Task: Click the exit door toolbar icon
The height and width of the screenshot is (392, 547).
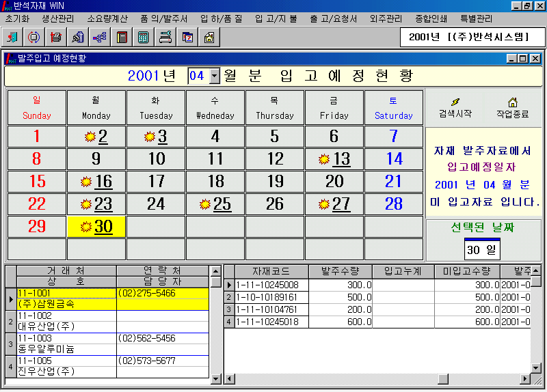Action: click(12, 38)
